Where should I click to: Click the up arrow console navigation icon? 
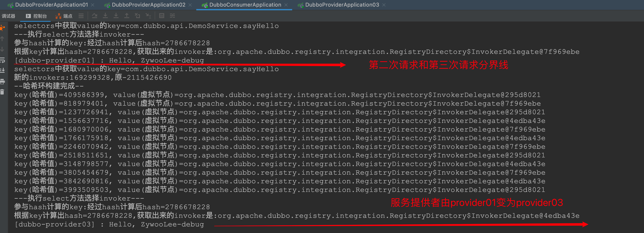coord(2,38)
